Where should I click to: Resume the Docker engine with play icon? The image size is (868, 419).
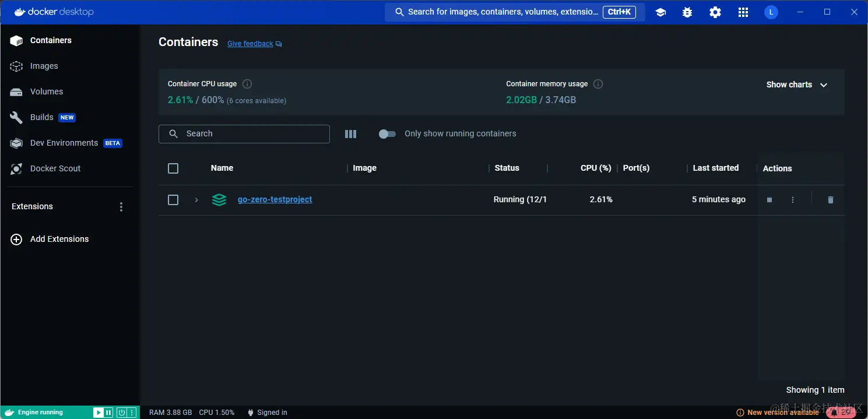coord(99,413)
